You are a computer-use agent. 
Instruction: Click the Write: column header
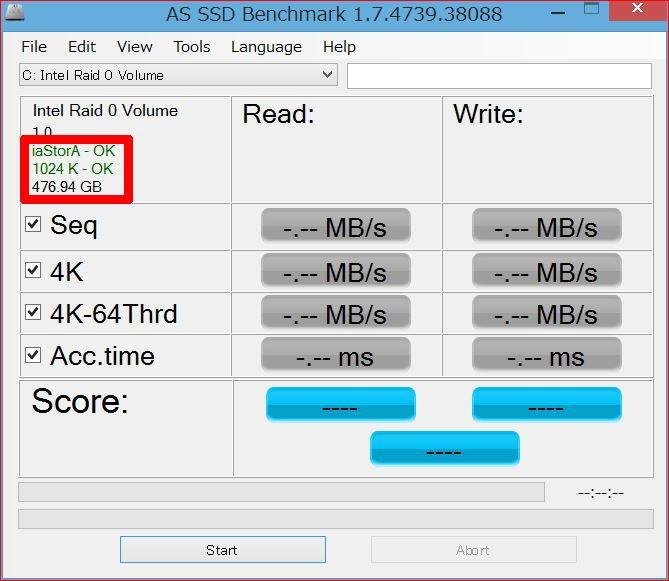pos(489,114)
